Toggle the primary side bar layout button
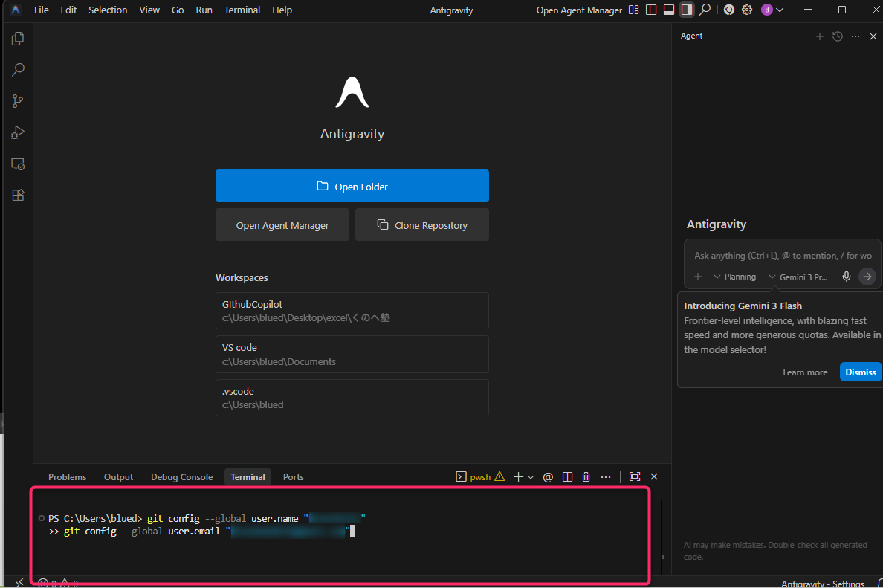Viewport: 883px width, 588px height. tap(651, 10)
